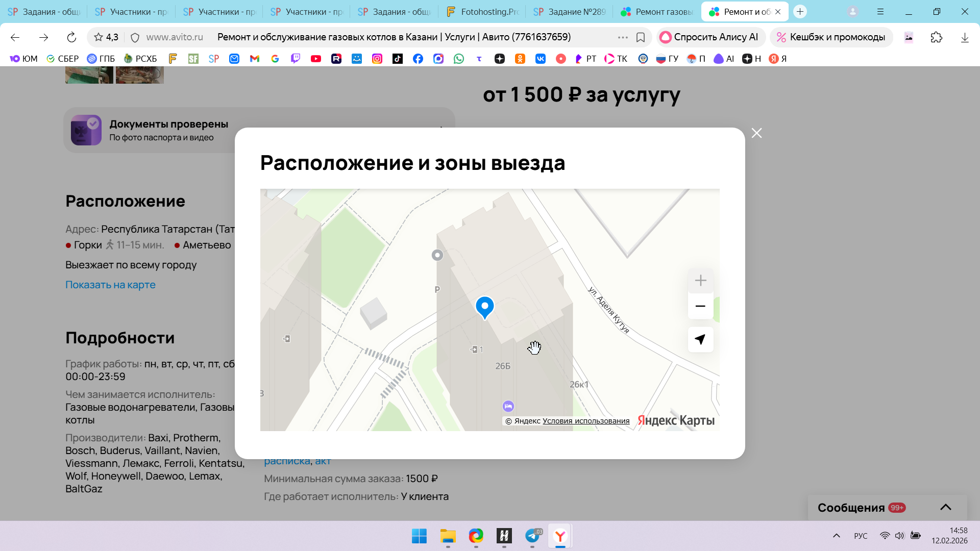Expand the Messages chat panel
The image size is (980, 551).
[945, 507]
